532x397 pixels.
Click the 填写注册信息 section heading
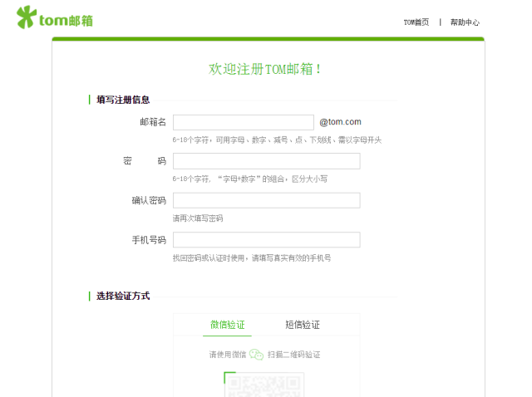coord(123,100)
